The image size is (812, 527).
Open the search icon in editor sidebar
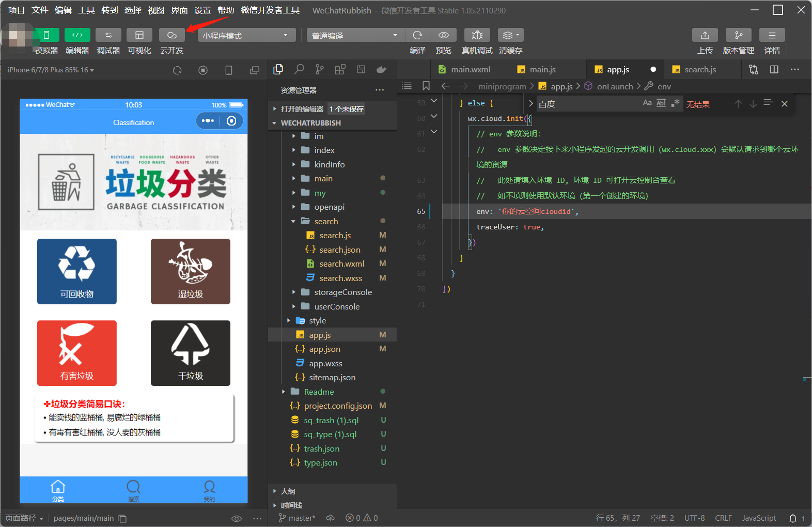pos(299,70)
